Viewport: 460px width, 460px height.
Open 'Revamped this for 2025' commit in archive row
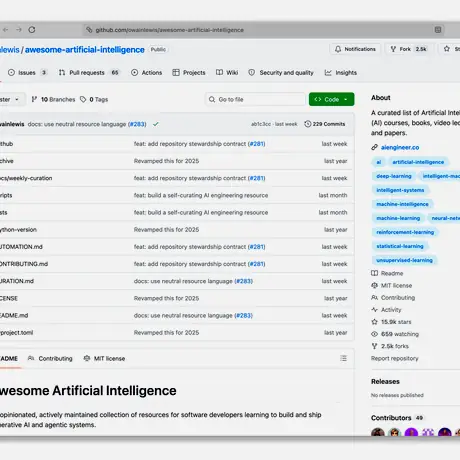click(x=166, y=161)
